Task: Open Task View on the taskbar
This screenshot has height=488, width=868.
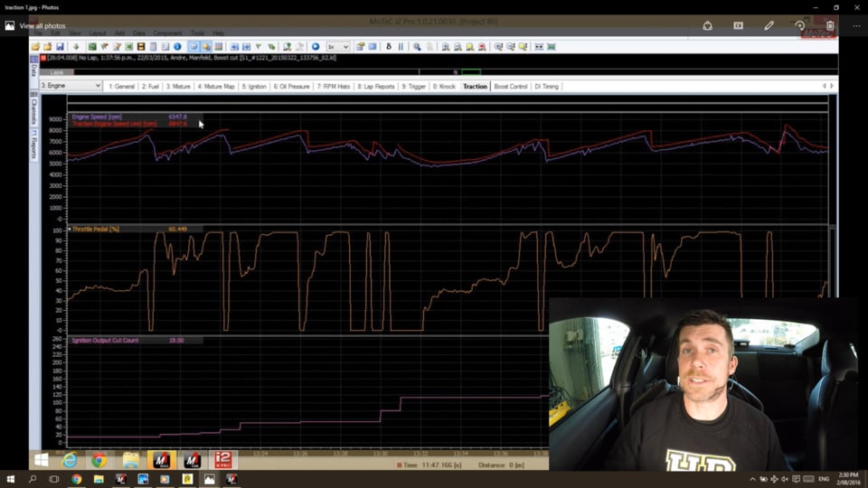Action: 53,479
